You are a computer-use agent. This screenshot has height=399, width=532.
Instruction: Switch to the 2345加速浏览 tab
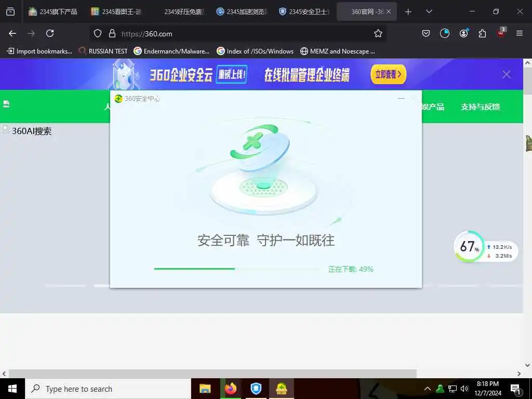tap(241, 11)
